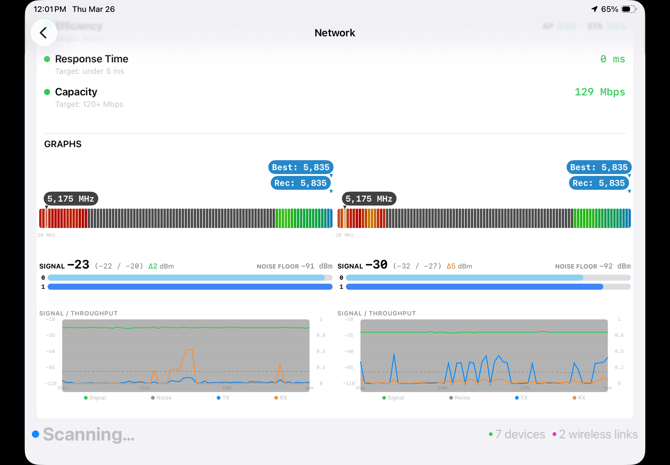Tap the GRAPHS section header
This screenshot has width=670, height=465.
[x=63, y=144]
